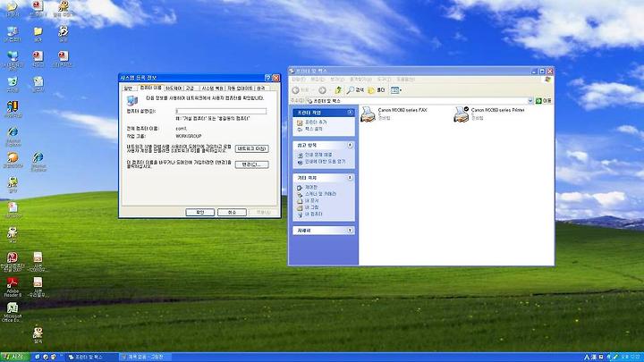Switch to the Remote tab
The width and height of the screenshot is (644, 362).
coord(261,88)
